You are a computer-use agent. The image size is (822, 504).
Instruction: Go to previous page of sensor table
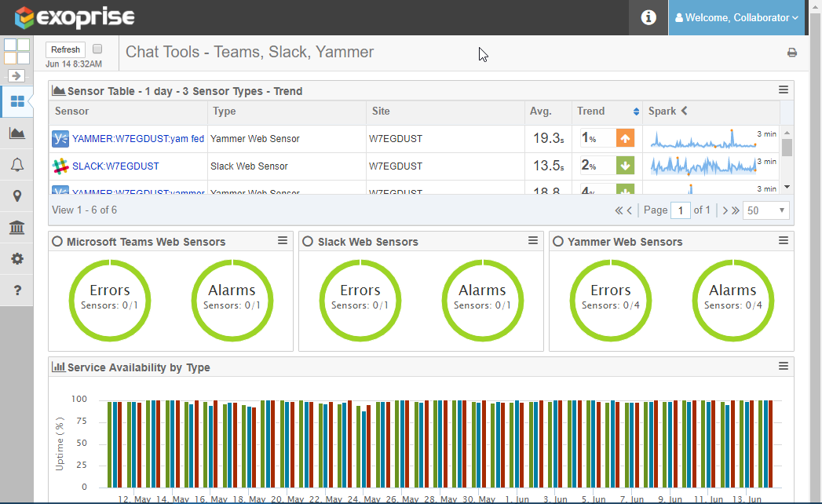(x=630, y=210)
